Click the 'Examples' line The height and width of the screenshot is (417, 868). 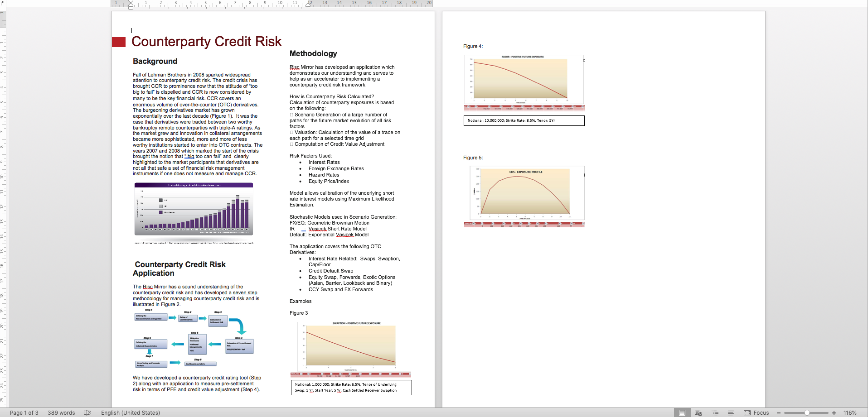coord(301,301)
